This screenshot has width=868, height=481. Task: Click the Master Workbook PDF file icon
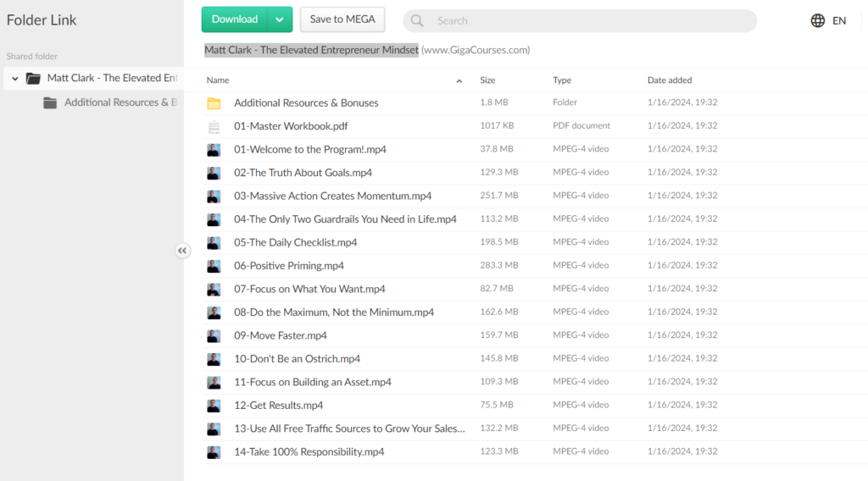(214, 126)
